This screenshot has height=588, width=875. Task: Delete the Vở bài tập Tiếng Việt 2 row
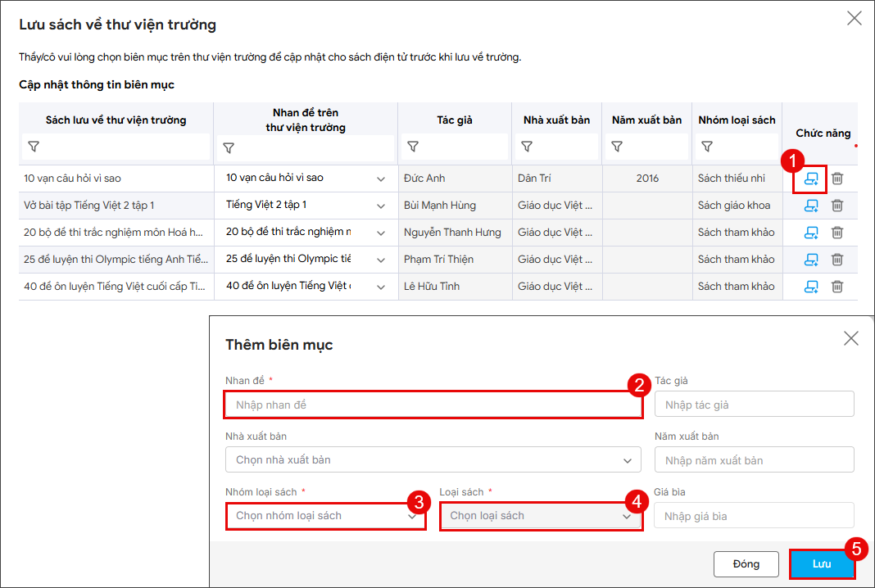point(837,206)
